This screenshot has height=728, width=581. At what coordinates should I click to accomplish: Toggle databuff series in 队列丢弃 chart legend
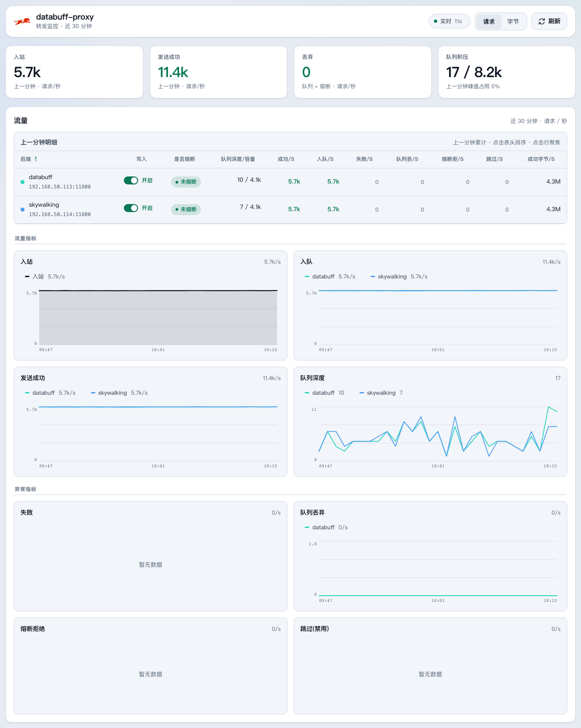(326, 528)
